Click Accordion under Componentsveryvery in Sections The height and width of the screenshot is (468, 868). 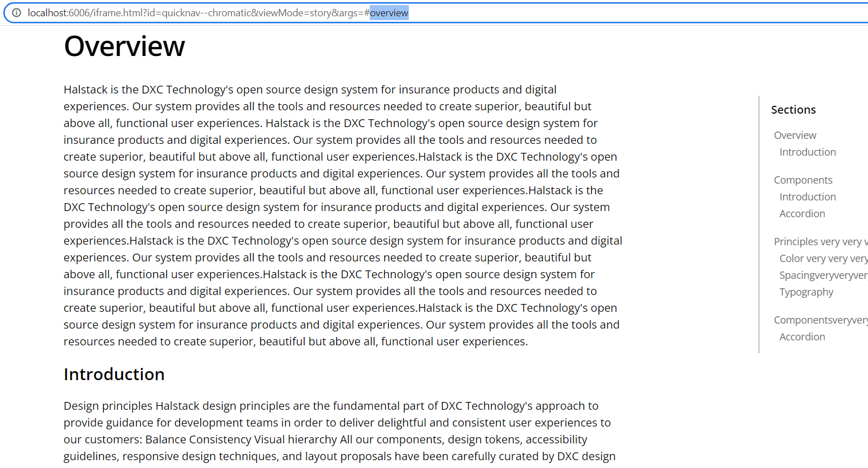802,336
